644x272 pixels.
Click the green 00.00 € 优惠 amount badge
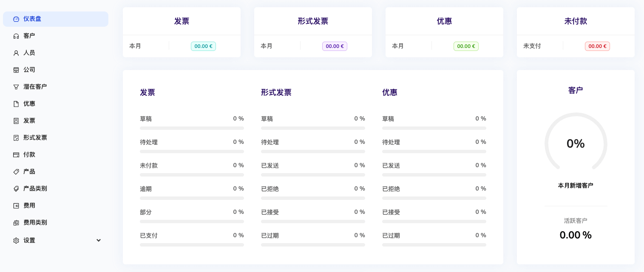[x=466, y=46]
